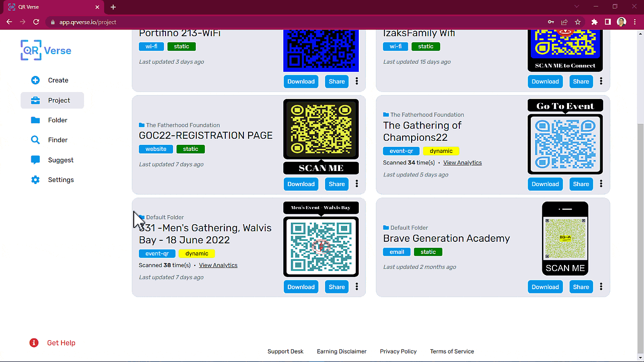
Task: Open saved passwords key icon
Action: coord(551,22)
